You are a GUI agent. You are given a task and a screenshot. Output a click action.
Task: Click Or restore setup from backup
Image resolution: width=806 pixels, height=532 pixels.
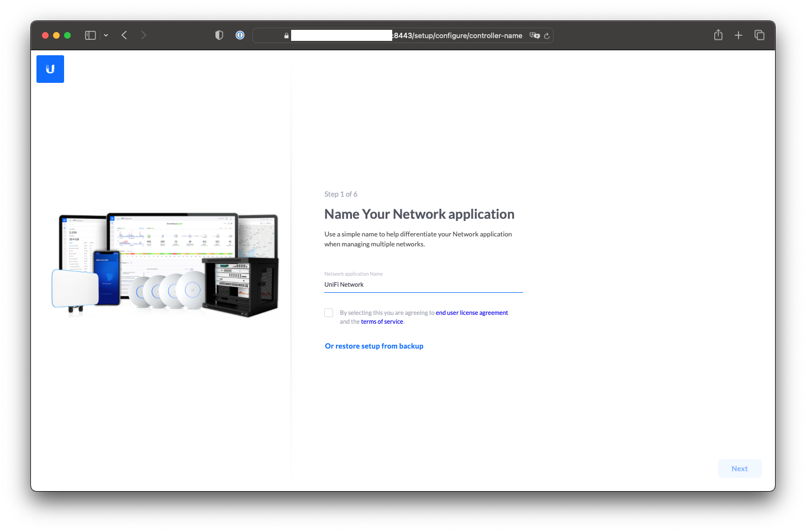[374, 346]
